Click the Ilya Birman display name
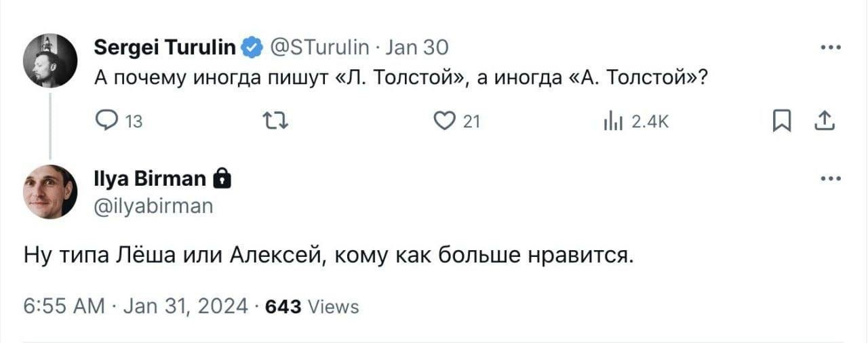This screenshot has width=868, height=343. click(149, 179)
